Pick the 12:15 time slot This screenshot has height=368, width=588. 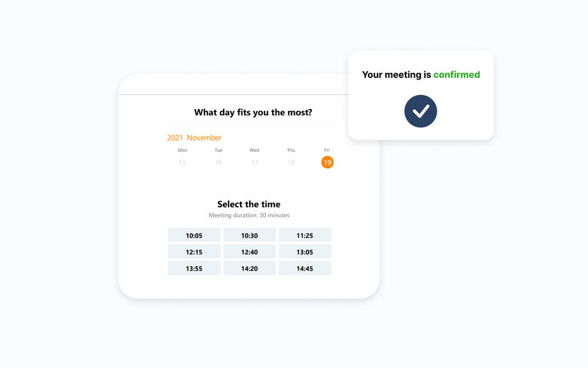click(x=194, y=252)
